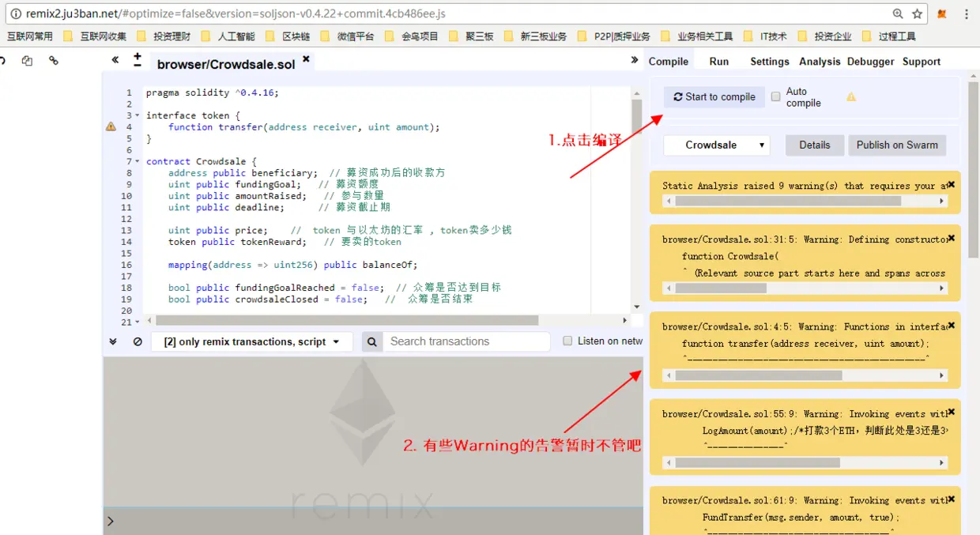This screenshot has width=980, height=535.
Task: Click the Crowdsale.sol:31:5 warning horizontal scrollbar
Action: coord(805,288)
